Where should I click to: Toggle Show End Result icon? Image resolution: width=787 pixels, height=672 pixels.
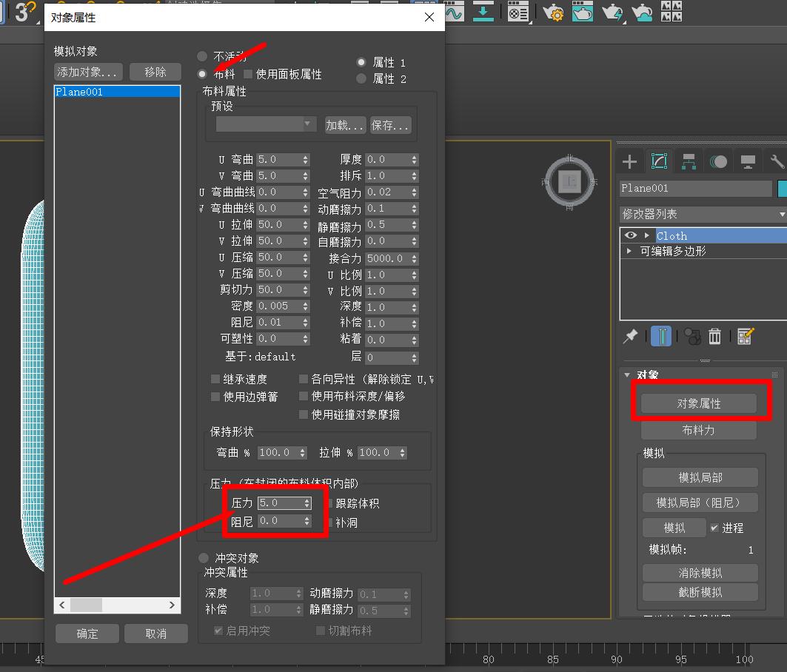tap(661, 336)
